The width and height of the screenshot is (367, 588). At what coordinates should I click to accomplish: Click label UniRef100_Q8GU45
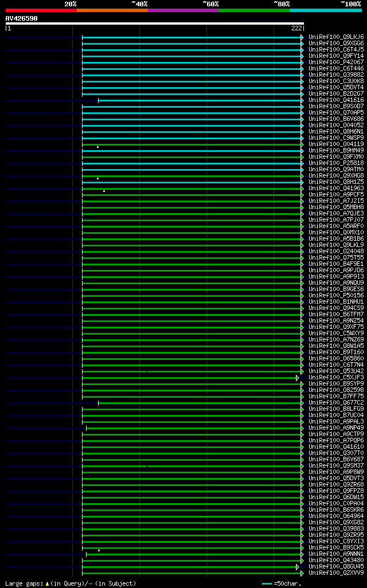[x=336, y=567]
